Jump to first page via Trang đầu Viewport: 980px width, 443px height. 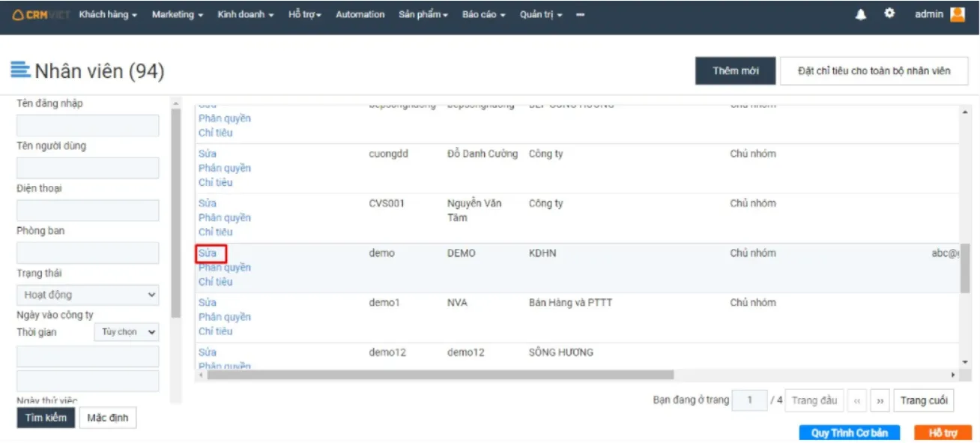tap(814, 401)
